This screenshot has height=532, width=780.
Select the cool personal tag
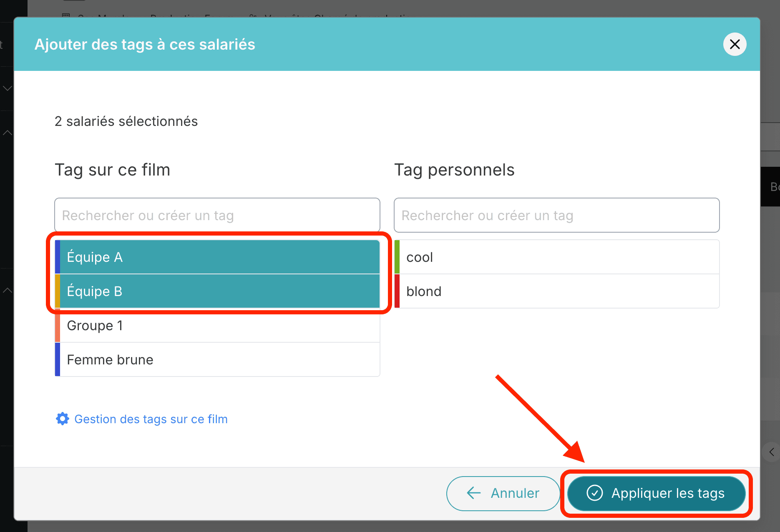pyautogui.click(x=557, y=257)
